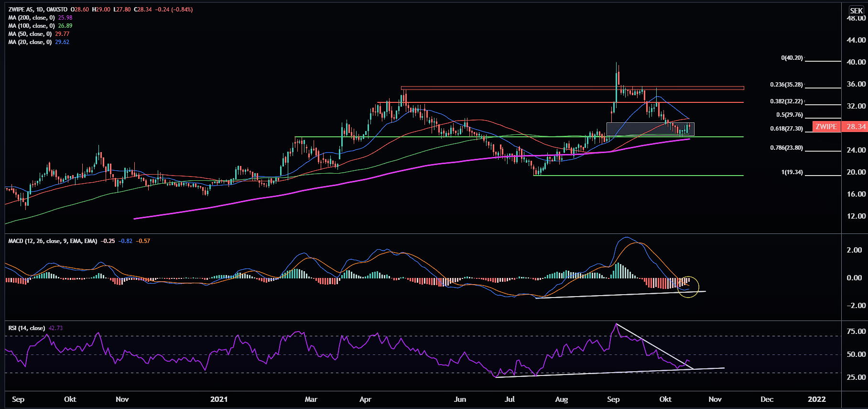Click the MA 50 indicator legend
This screenshot has width=868, height=409.
point(30,34)
